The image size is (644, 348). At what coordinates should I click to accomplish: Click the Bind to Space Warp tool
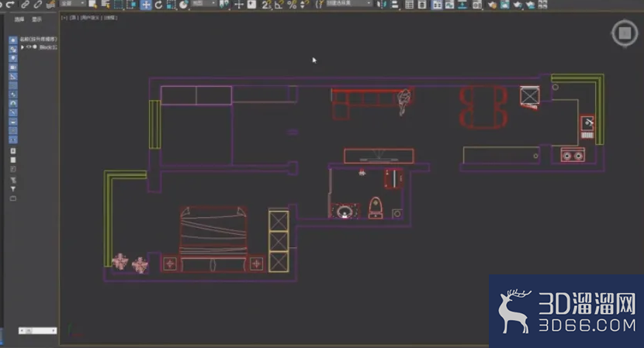tap(50, 4)
